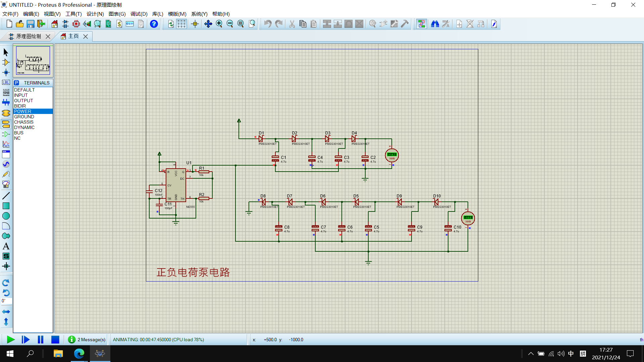This screenshot has width=644, height=362.
Task: Cut the selection to clipboard
Action: click(x=292, y=24)
